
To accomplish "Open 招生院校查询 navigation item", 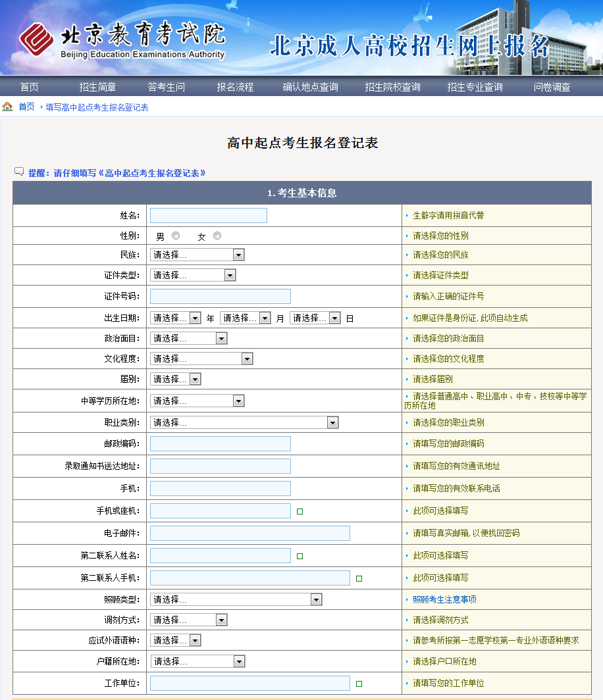I will pos(392,87).
